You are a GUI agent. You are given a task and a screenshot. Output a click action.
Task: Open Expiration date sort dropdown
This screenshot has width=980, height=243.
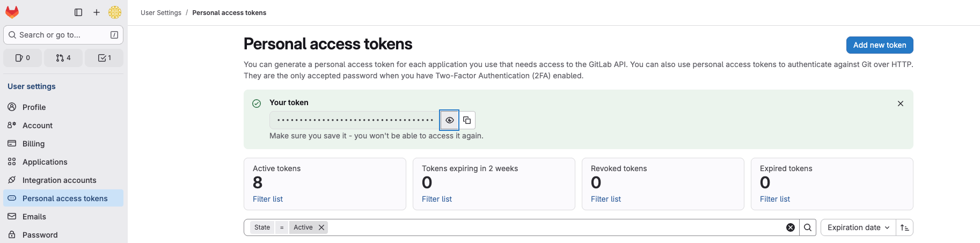click(858, 227)
